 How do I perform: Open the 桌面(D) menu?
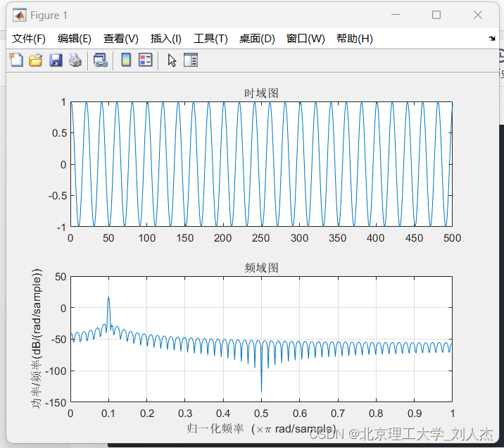click(x=257, y=39)
